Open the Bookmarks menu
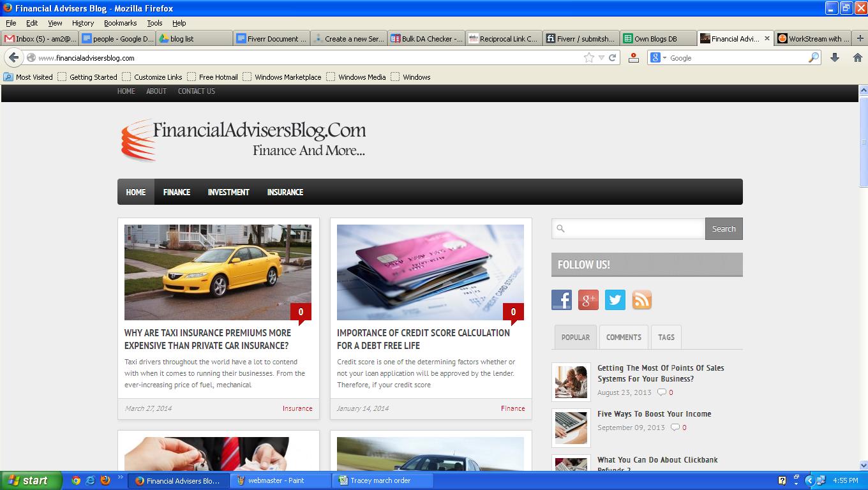 (x=120, y=22)
